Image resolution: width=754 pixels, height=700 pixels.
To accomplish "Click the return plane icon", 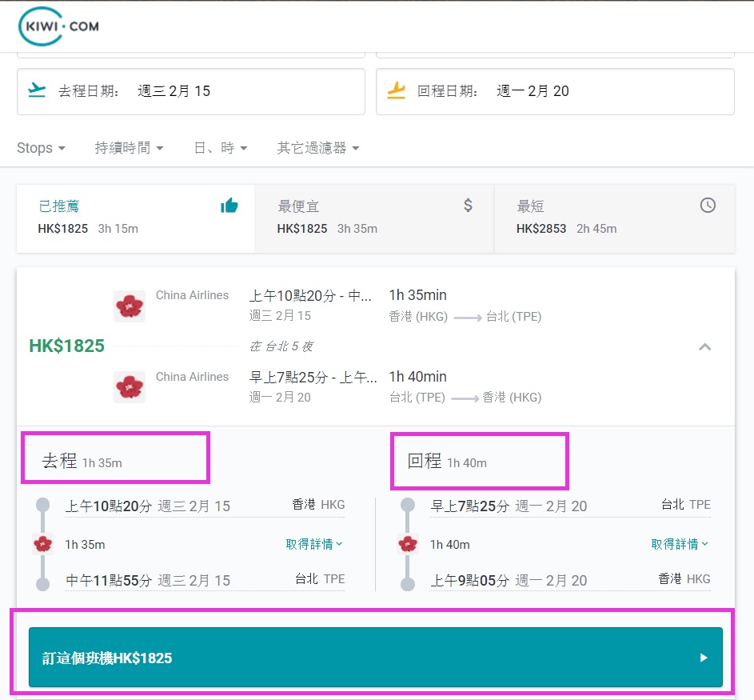I will click(397, 90).
